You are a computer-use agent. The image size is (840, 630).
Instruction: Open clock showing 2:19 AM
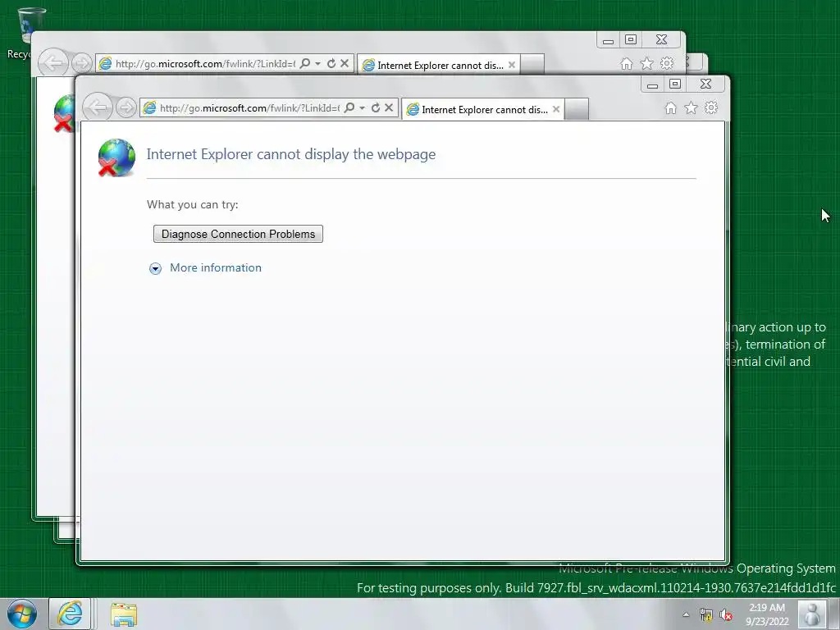coord(767,614)
